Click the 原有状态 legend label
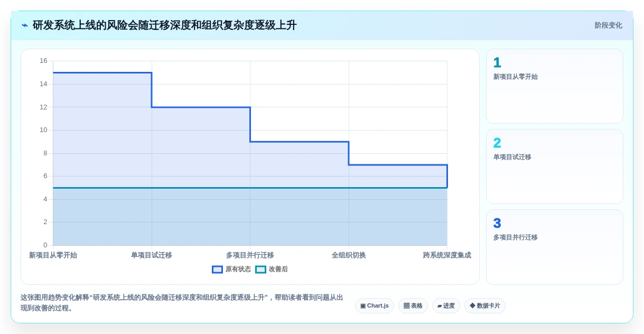Viewport: 644px width, 334px height. pos(238,270)
